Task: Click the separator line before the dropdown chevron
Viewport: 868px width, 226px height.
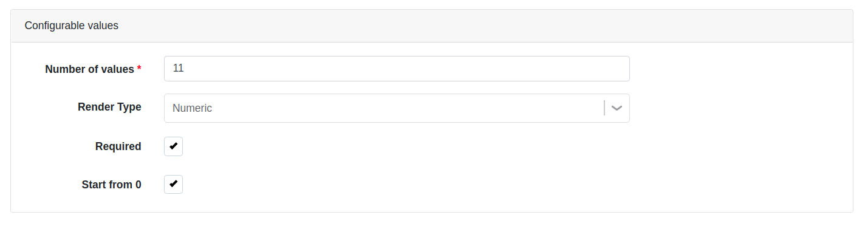Action: [x=604, y=108]
